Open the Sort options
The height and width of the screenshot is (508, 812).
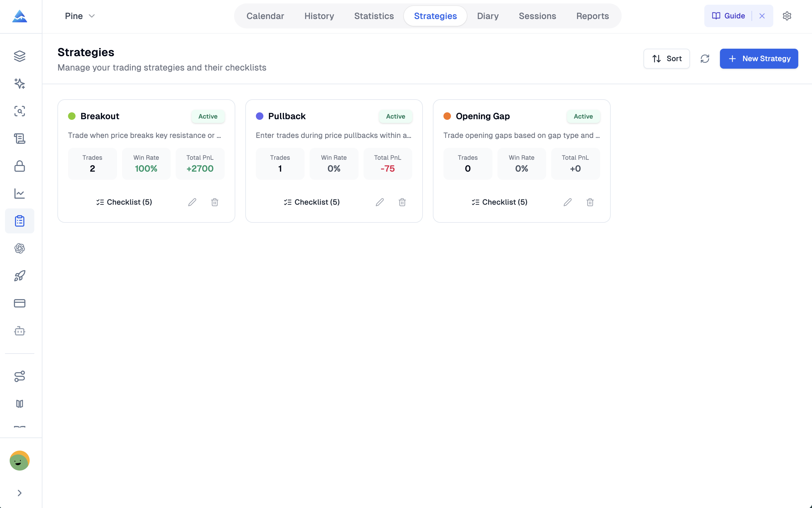point(666,58)
